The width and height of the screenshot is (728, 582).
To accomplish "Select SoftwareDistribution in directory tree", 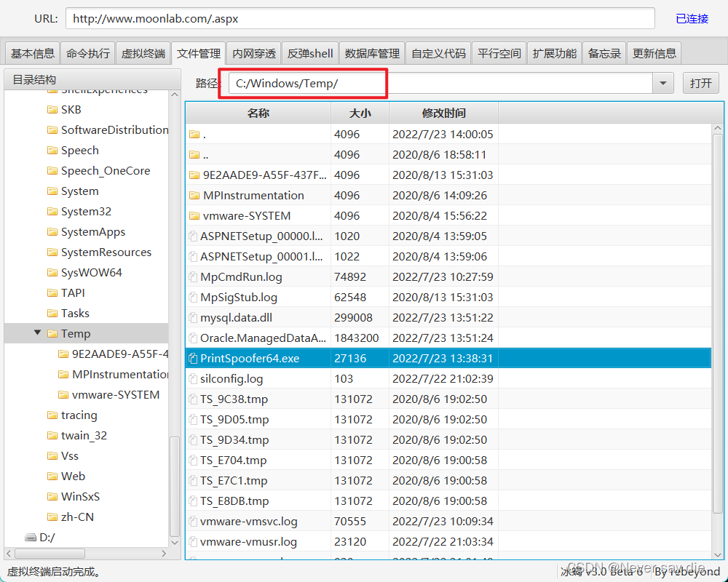I will (x=115, y=130).
